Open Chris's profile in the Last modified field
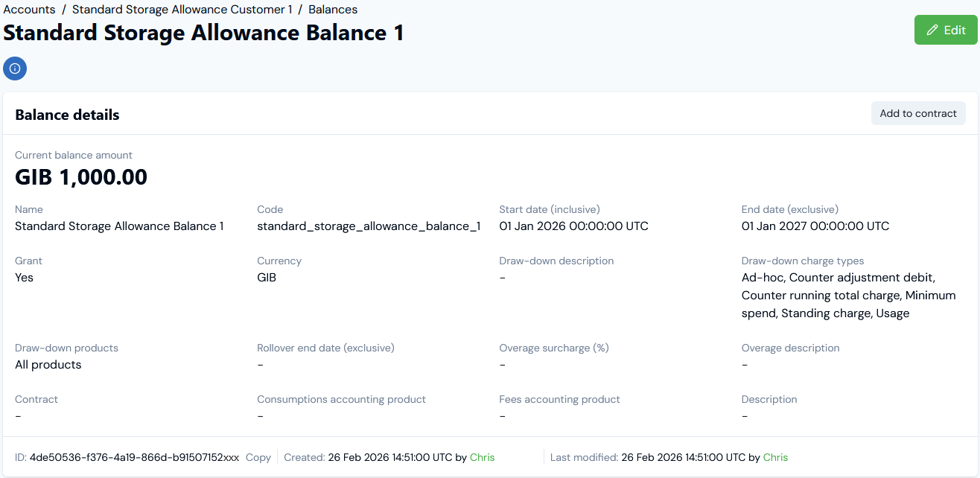Image resolution: width=980 pixels, height=478 pixels. [x=775, y=457]
